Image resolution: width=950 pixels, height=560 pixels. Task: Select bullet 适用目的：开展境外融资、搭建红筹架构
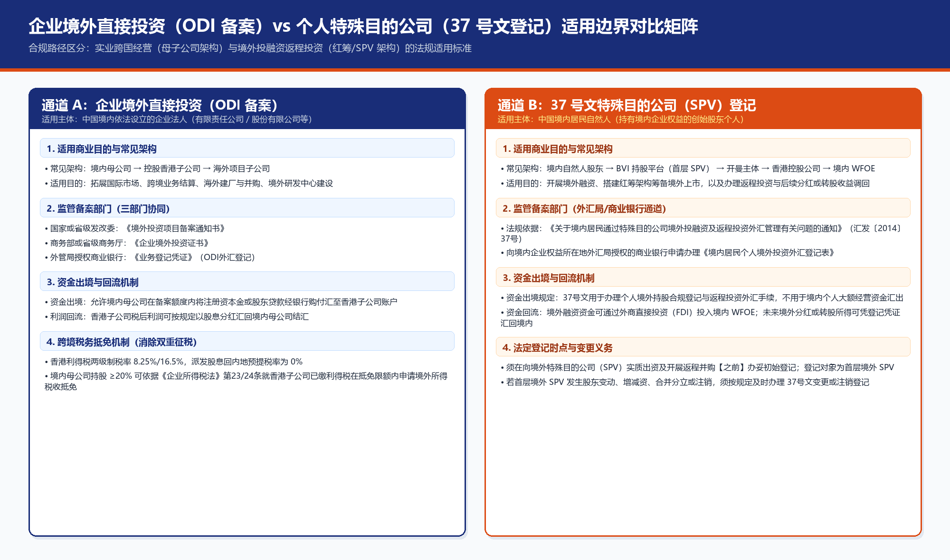(x=685, y=183)
